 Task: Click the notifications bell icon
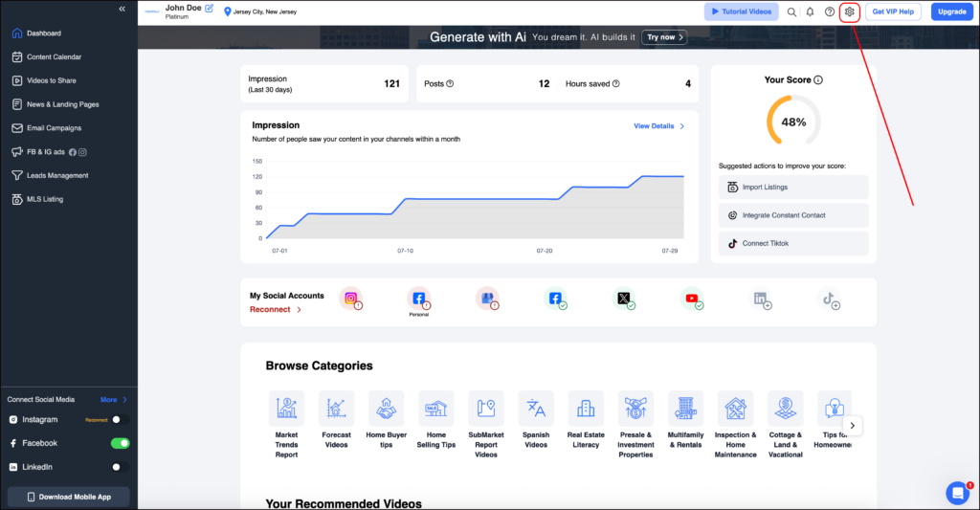click(810, 11)
